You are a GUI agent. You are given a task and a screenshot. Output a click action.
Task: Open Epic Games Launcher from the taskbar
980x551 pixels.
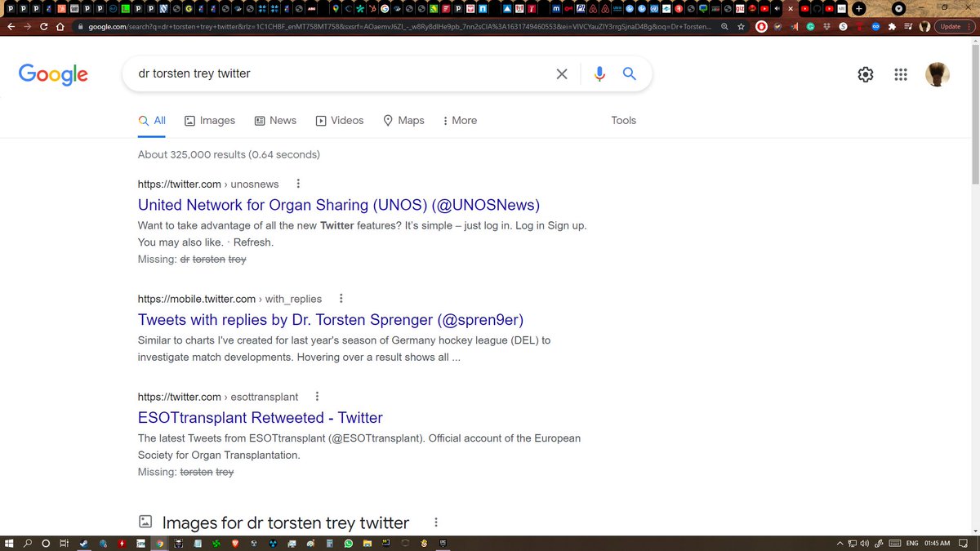(x=443, y=543)
